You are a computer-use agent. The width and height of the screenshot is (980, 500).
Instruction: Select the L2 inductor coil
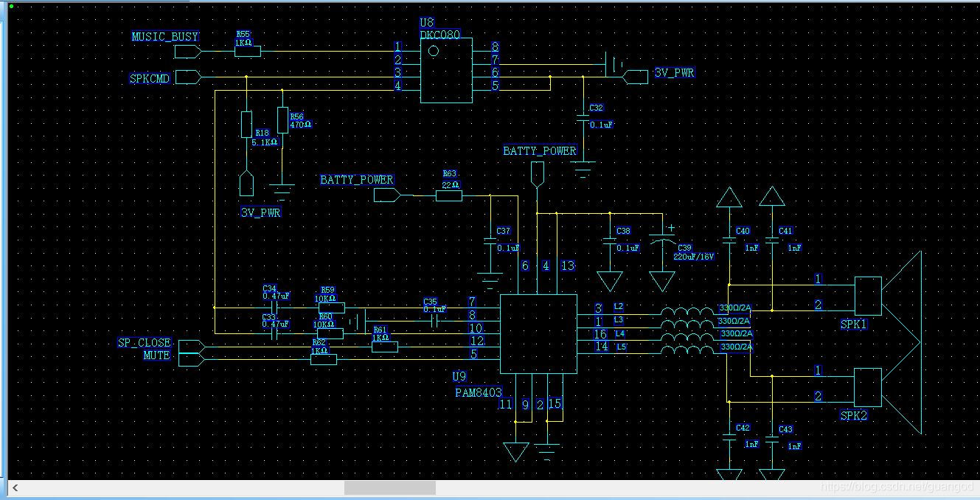coord(687,311)
